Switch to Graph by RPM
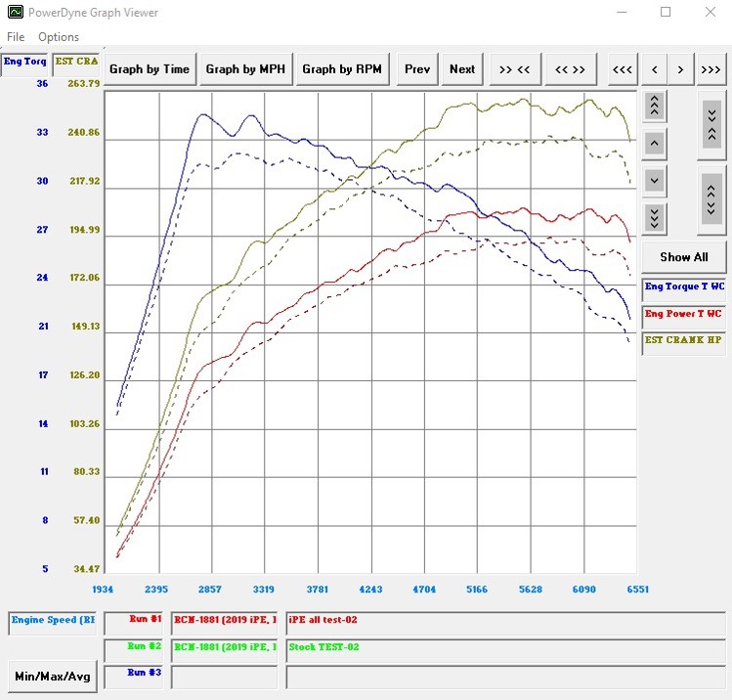 (x=342, y=69)
